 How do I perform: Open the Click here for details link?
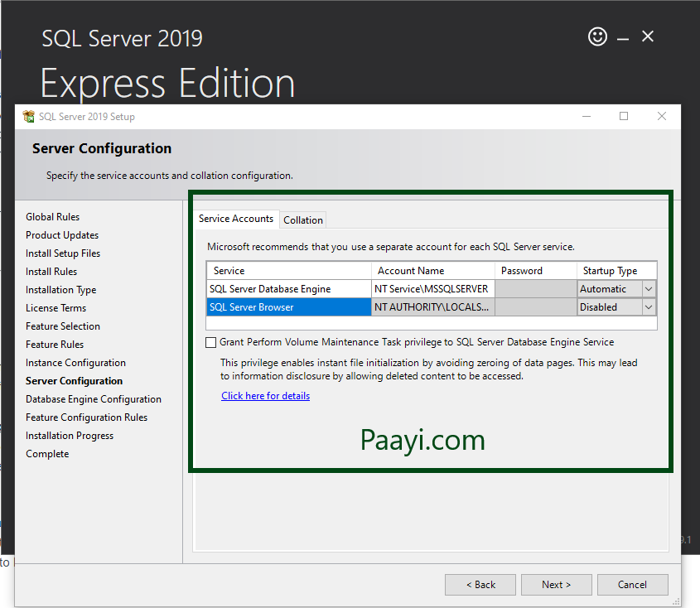[x=265, y=396]
